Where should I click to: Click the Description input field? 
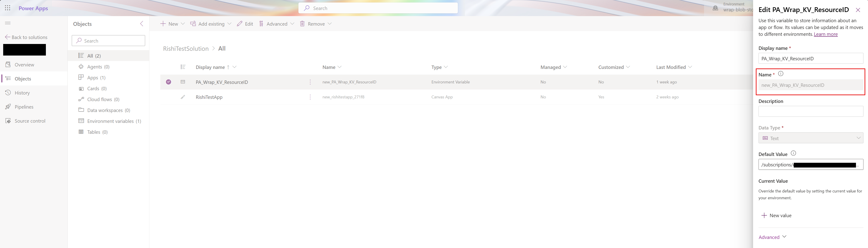[x=811, y=111]
